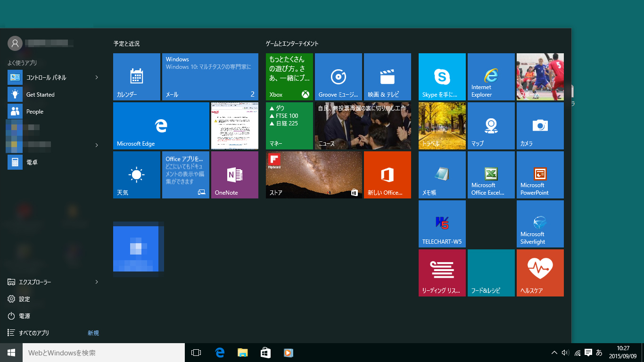The image size is (644, 362).
Task: Open the TELECHART-W5 tile
Action: [442, 224]
